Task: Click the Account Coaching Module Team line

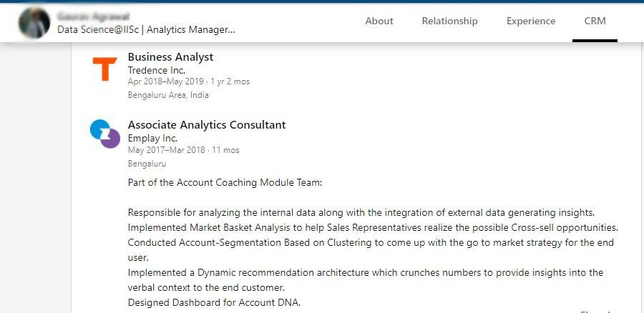Action: 225,182
